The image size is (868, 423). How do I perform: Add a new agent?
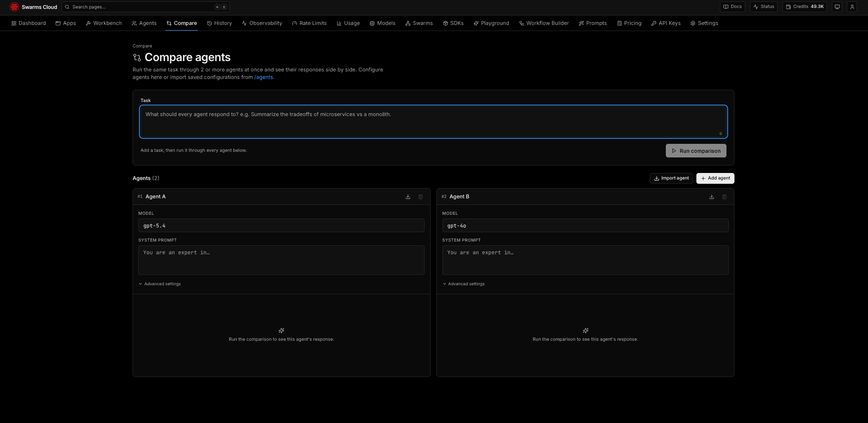715,178
